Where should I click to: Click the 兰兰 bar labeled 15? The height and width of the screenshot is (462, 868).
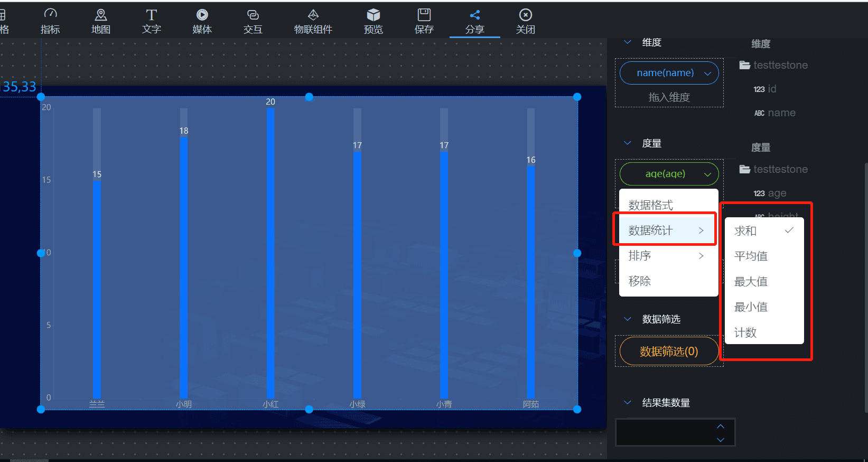coord(97,289)
